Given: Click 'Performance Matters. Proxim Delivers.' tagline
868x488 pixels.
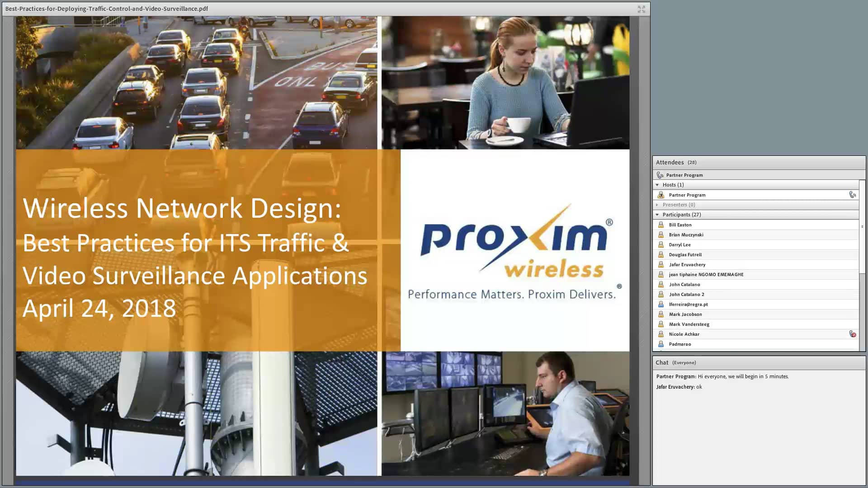Looking at the screenshot, I should [x=514, y=294].
